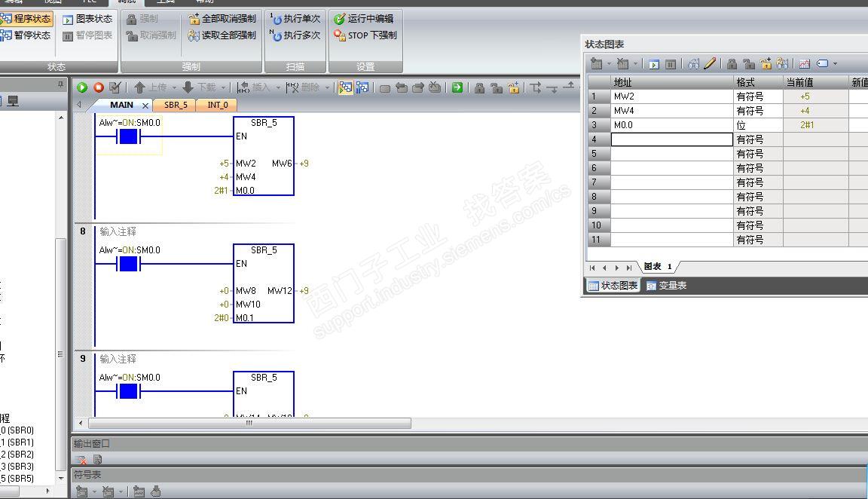Toggle 程序状态 in the ribbon

point(26,19)
